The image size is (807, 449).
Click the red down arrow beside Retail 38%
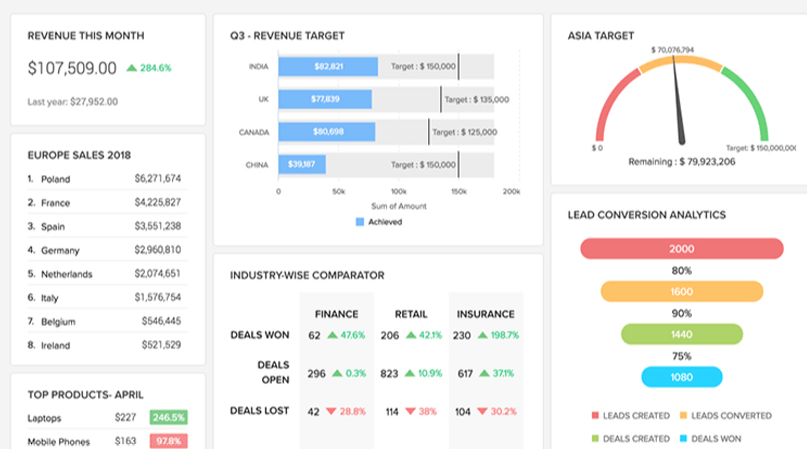point(409,411)
